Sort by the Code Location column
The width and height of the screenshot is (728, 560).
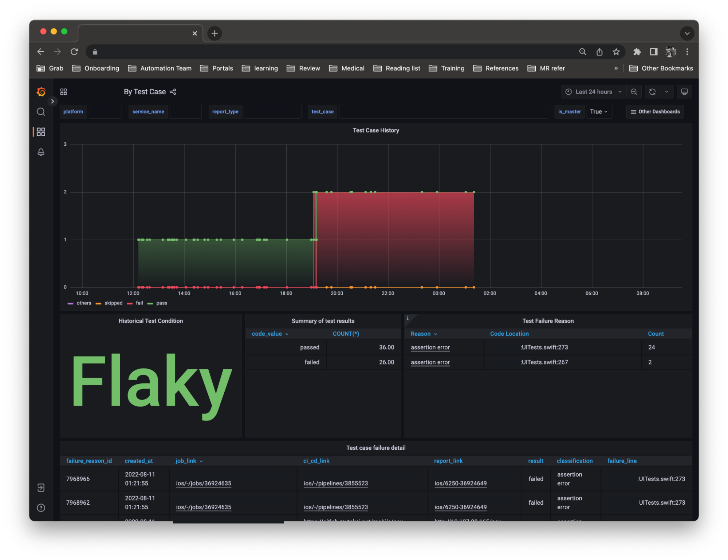coord(509,334)
